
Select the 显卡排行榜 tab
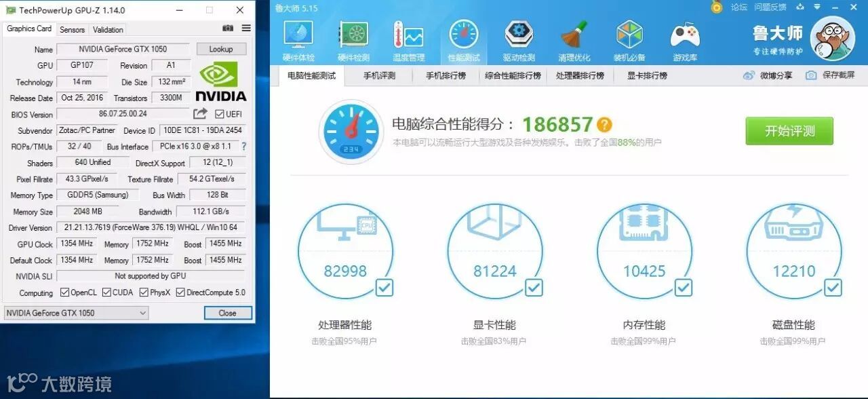pos(647,76)
